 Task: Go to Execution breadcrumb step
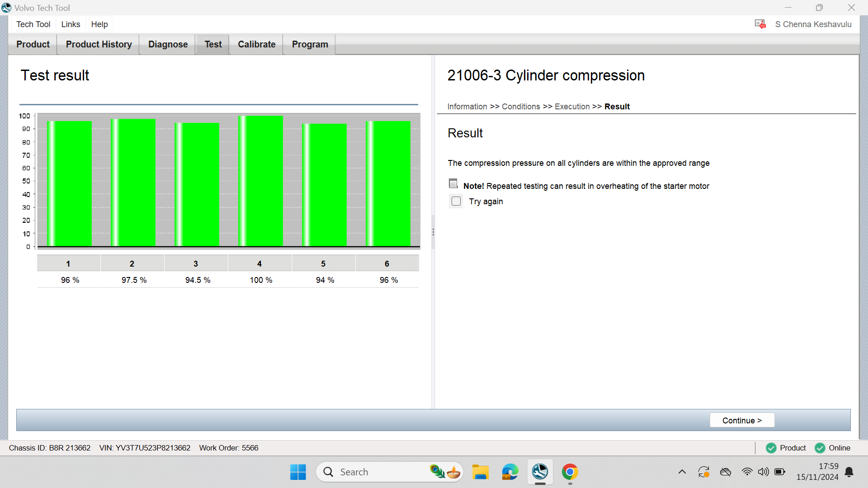(572, 107)
